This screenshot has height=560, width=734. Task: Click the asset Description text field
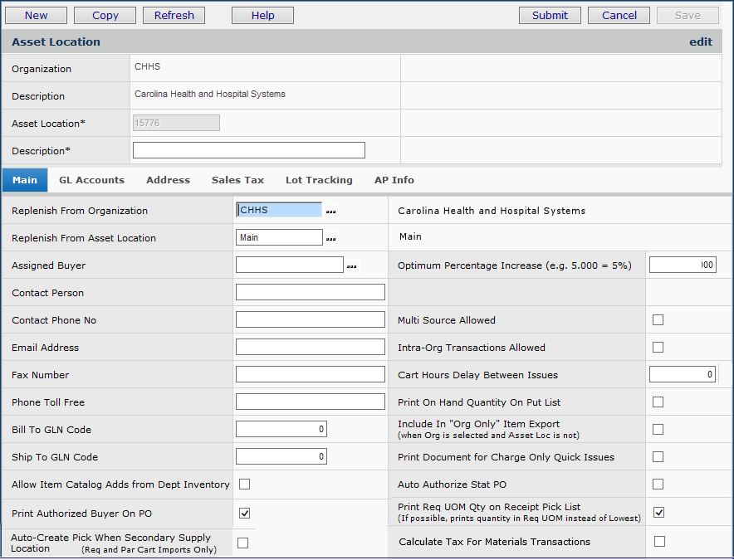click(248, 150)
